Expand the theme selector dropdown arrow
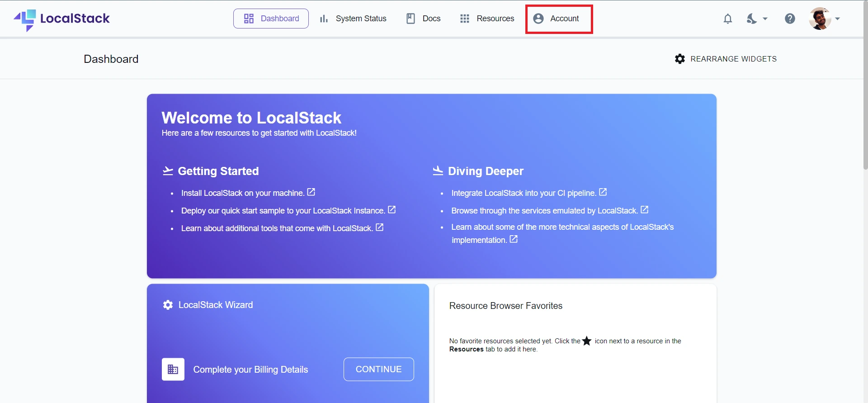Screen dimensions: 868x403 pos(765,19)
